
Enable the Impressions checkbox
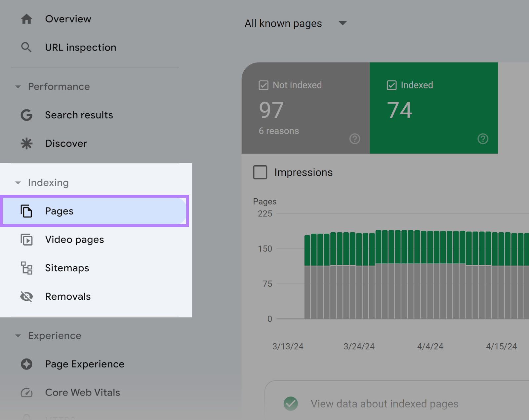(260, 172)
